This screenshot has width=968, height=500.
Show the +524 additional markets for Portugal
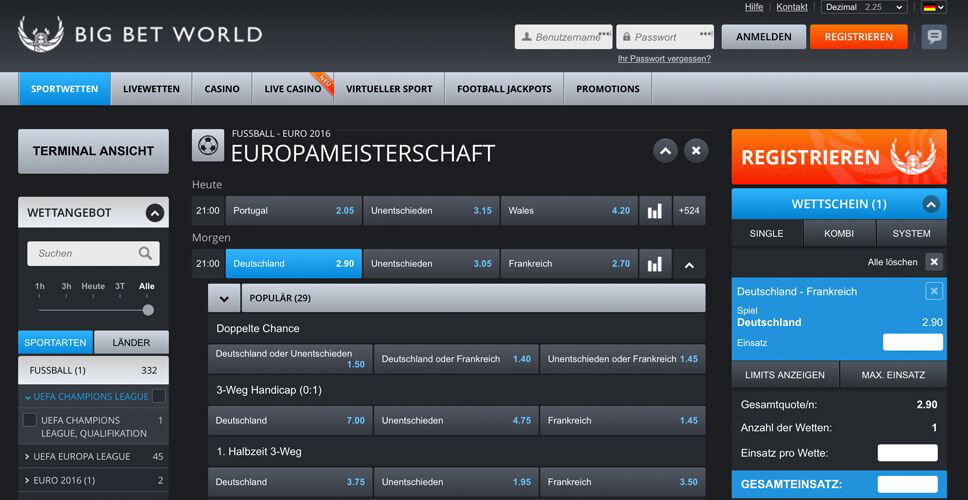click(x=689, y=210)
